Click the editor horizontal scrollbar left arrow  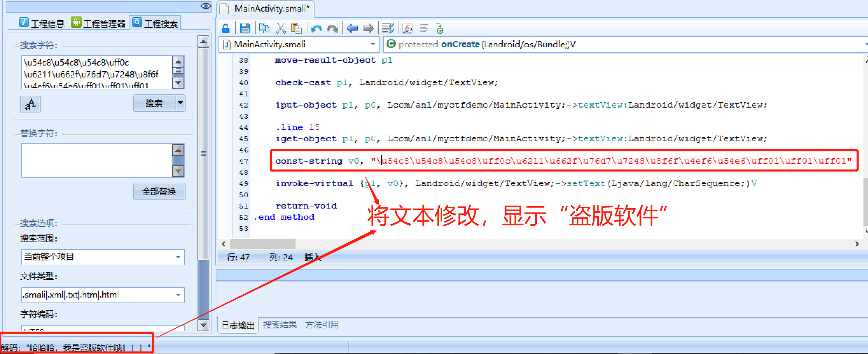tap(223, 244)
